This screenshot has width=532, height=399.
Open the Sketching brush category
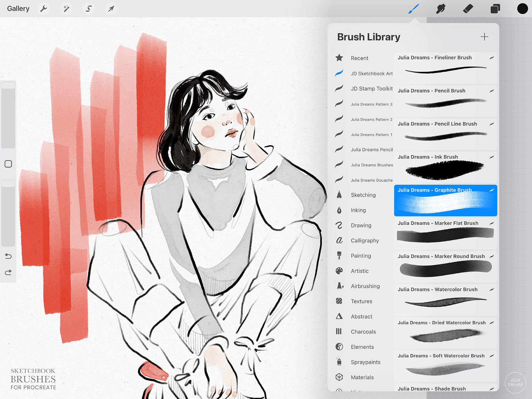point(363,195)
